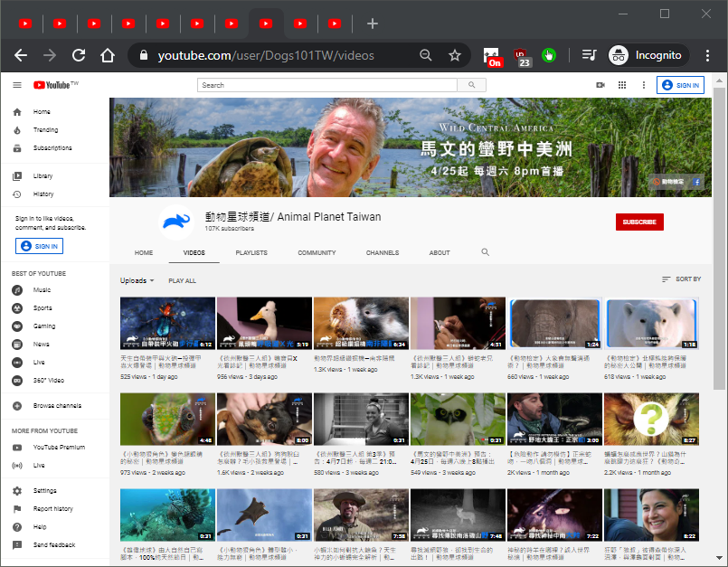Click Facebook icon on channel banner
This screenshot has width=728, height=567.
(x=696, y=182)
